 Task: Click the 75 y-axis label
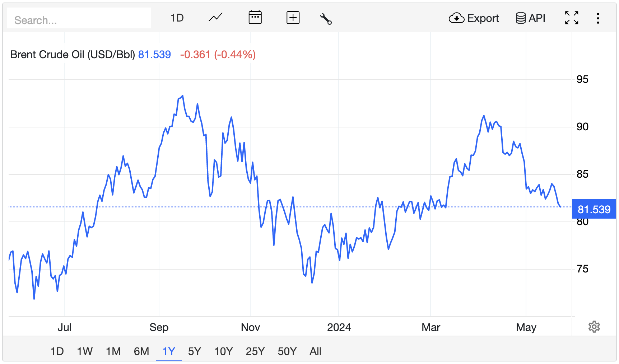point(582,269)
